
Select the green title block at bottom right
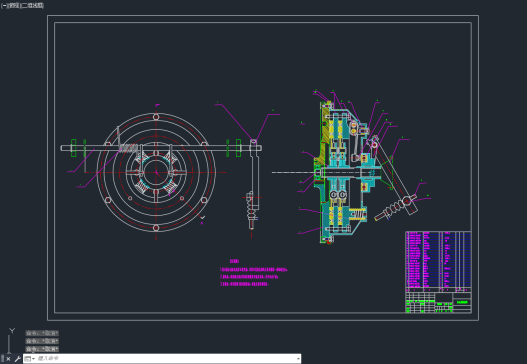click(x=438, y=302)
